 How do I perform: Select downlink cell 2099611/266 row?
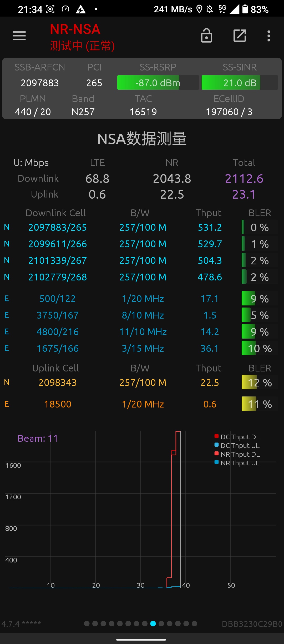click(x=142, y=244)
